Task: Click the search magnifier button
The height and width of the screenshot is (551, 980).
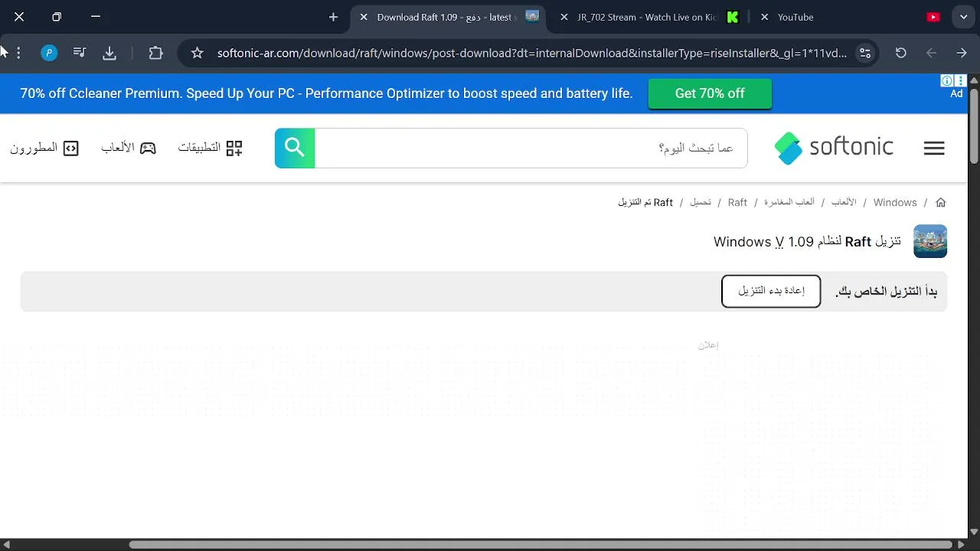Action: 295,148
